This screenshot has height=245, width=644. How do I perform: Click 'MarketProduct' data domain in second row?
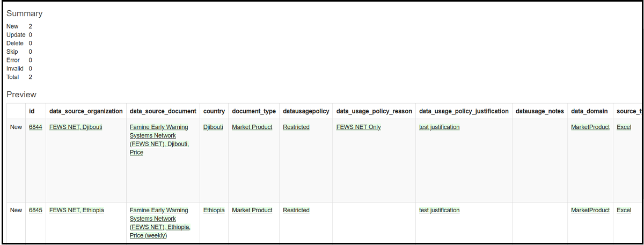coord(590,211)
